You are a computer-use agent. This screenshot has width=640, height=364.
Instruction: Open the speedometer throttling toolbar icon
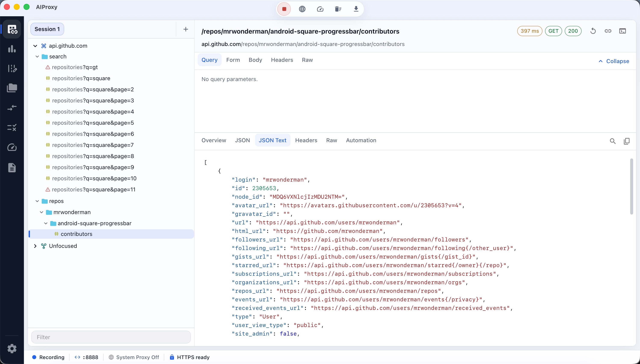point(320,9)
